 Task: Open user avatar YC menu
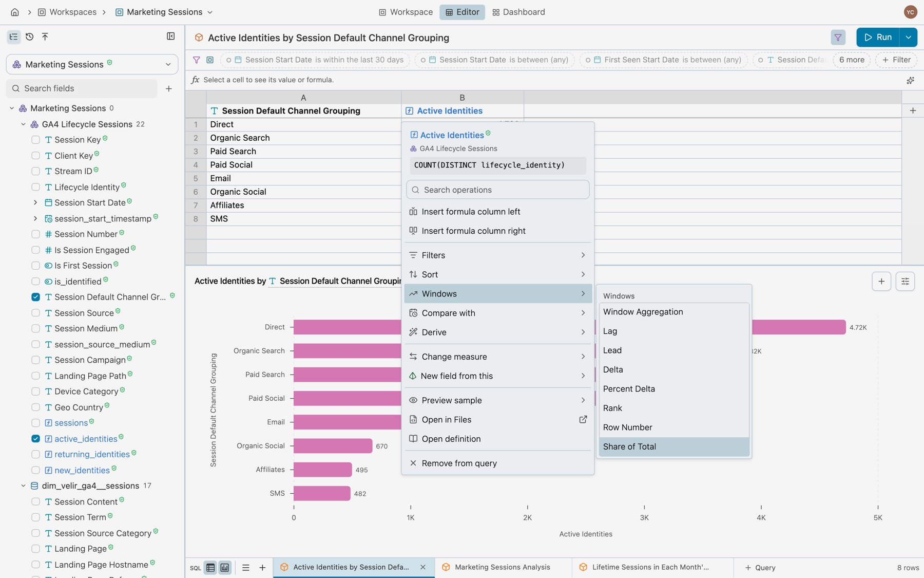pos(911,12)
